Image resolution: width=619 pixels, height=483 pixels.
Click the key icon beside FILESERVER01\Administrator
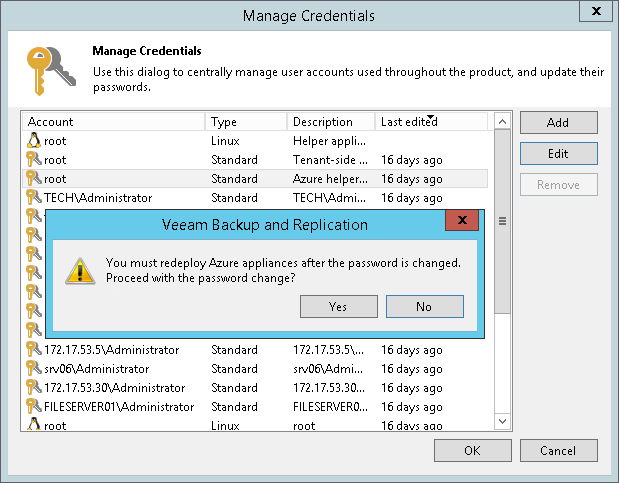pos(33,407)
